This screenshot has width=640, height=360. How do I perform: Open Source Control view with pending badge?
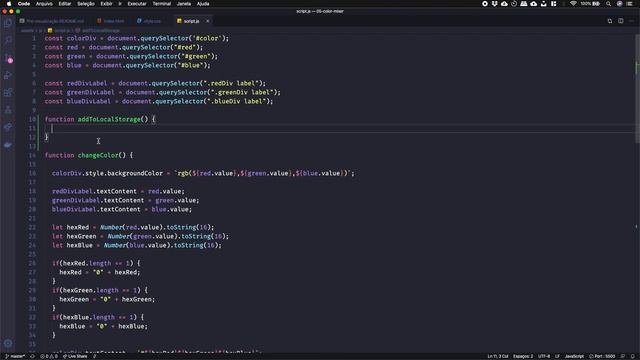pyautogui.click(x=8, y=58)
